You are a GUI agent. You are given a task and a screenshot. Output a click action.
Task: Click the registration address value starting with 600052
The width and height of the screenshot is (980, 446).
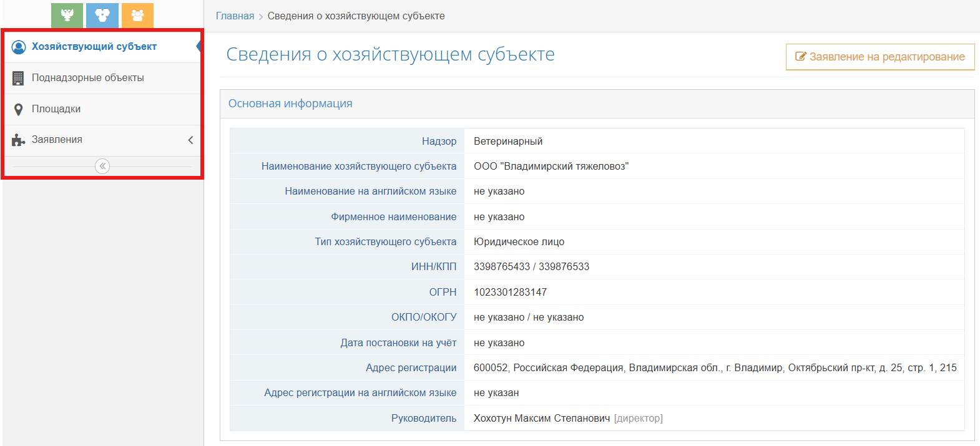[715, 368]
